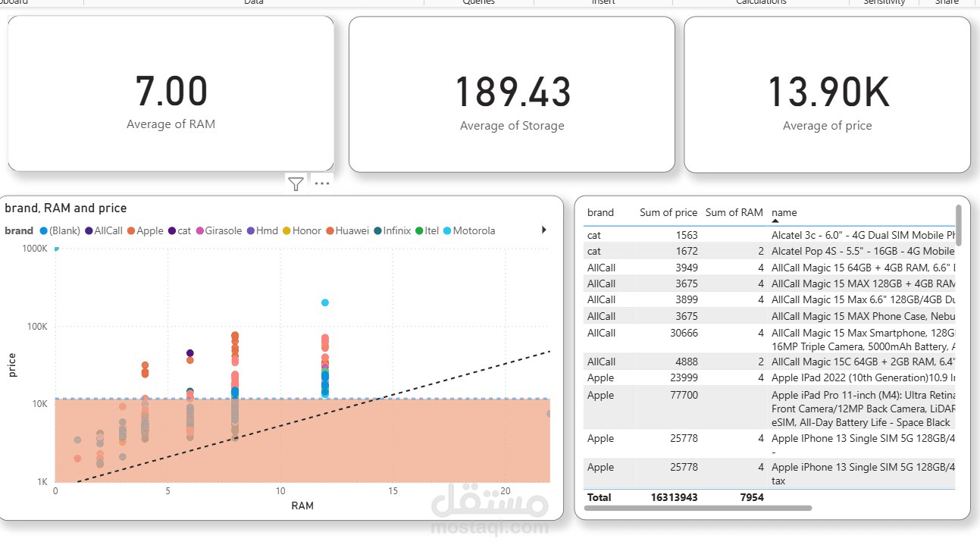Sort table by Sum of price header
This screenshot has width=980, height=548.
tap(668, 213)
